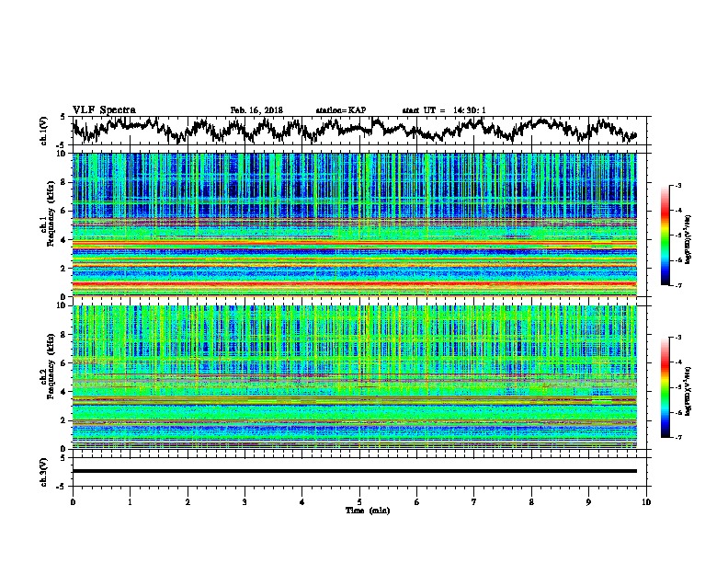Screen dimensions: 728x563
Task: Click the ch.1 voltage waveform trace
Action: click(354, 130)
